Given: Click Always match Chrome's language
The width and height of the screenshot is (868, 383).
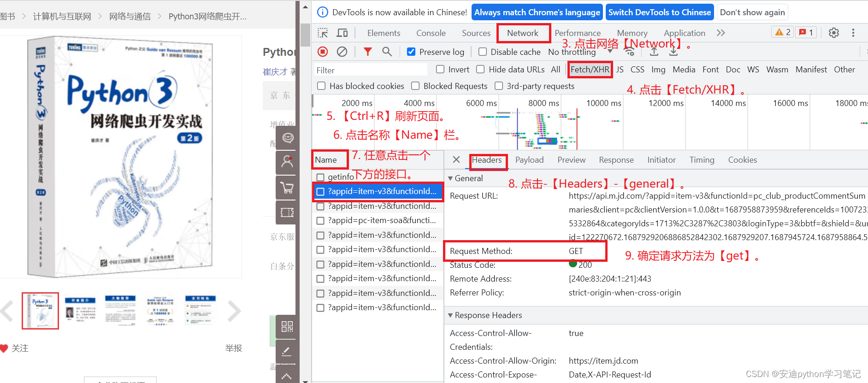Looking at the screenshot, I should click(x=537, y=12).
